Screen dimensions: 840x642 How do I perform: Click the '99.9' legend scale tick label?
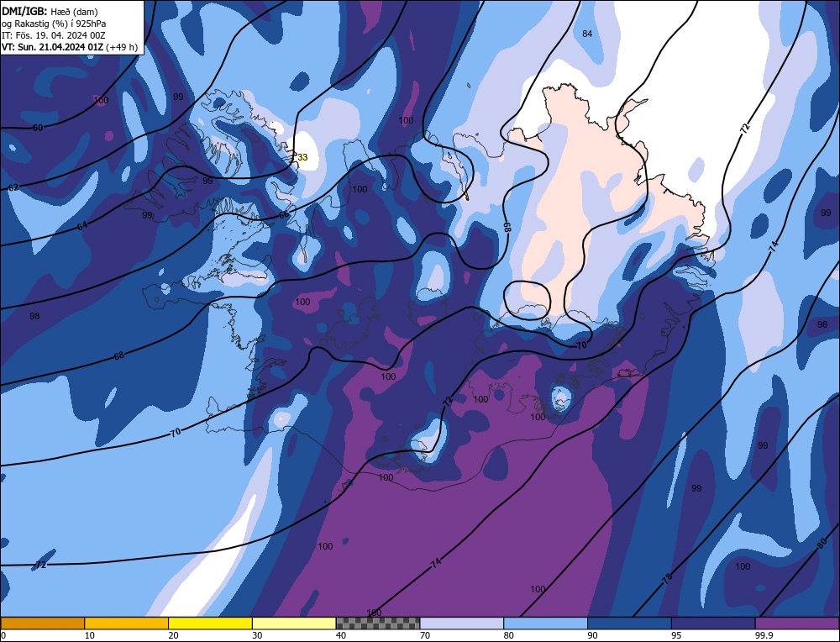(763, 635)
